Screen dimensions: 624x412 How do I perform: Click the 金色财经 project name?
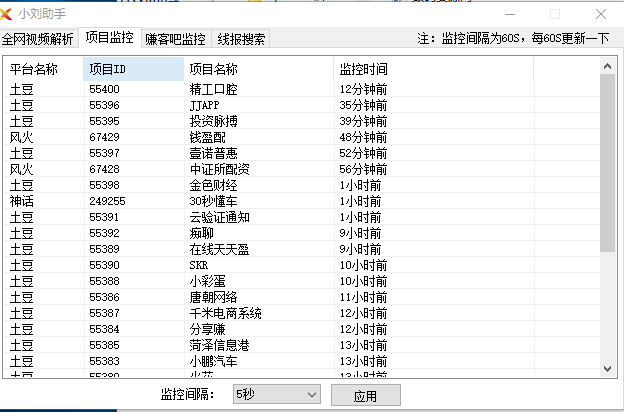coord(213,185)
